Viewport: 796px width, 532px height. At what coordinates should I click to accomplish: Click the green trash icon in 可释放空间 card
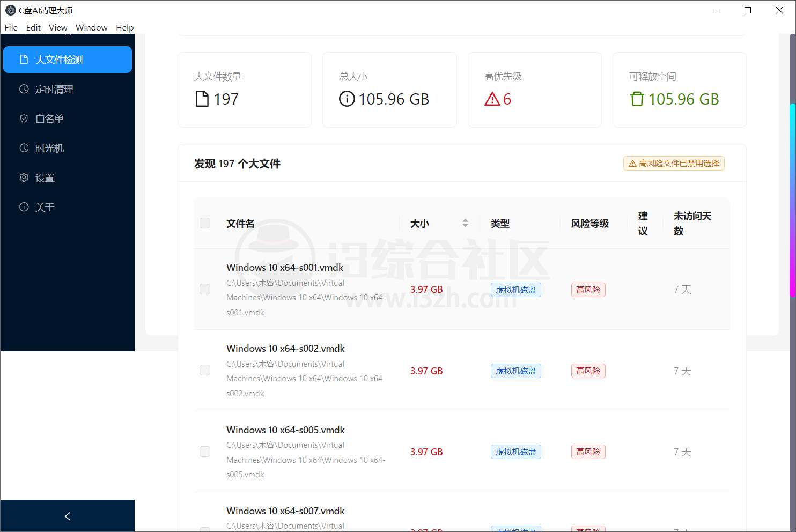point(637,99)
